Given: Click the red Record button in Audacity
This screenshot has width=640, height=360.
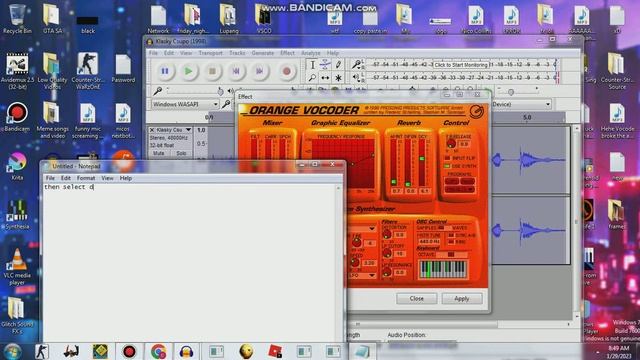Looking at the screenshot, I should pyautogui.click(x=287, y=71).
